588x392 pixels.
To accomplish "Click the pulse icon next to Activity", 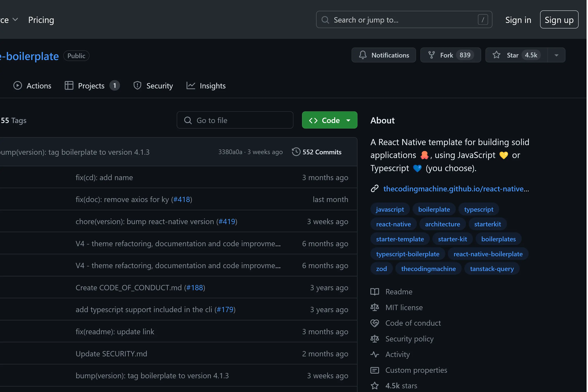I will tap(374, 354).
